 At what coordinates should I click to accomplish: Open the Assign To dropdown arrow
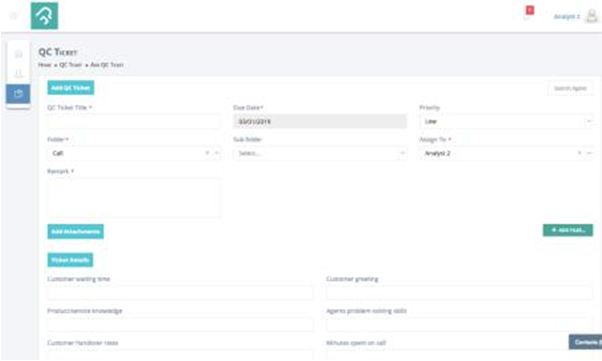[589, 153]
